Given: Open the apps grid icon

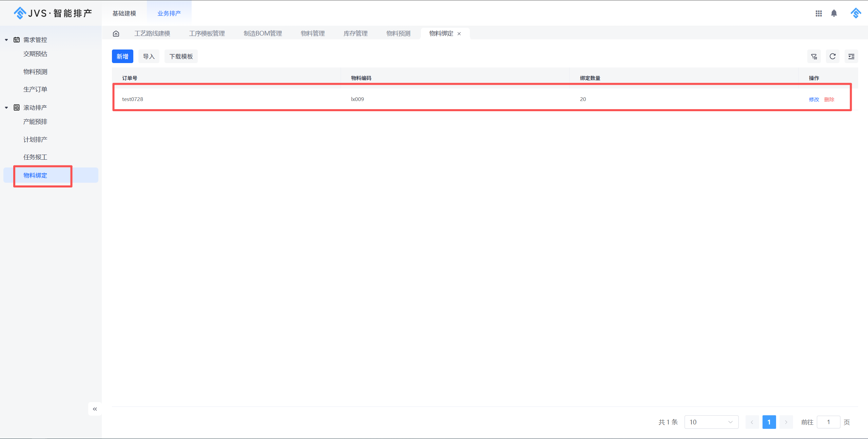Looking at the screenshot, I should click(x=818, y=13).
